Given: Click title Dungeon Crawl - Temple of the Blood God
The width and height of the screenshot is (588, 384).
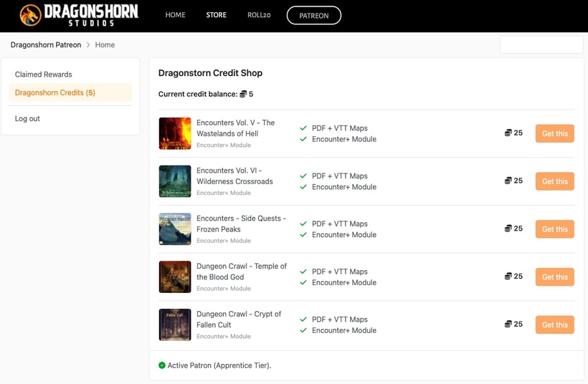Looking at the screenshot, I should tap(242, 272).
